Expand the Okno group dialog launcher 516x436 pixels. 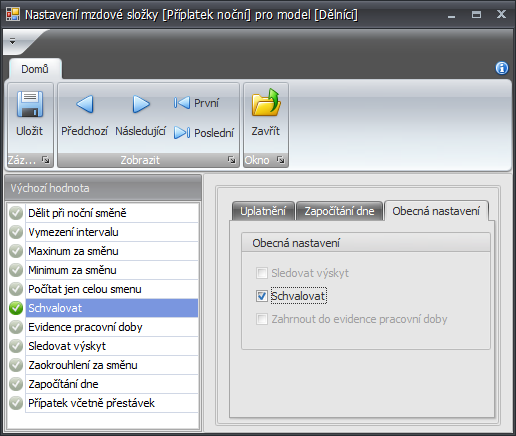(281, 160)
